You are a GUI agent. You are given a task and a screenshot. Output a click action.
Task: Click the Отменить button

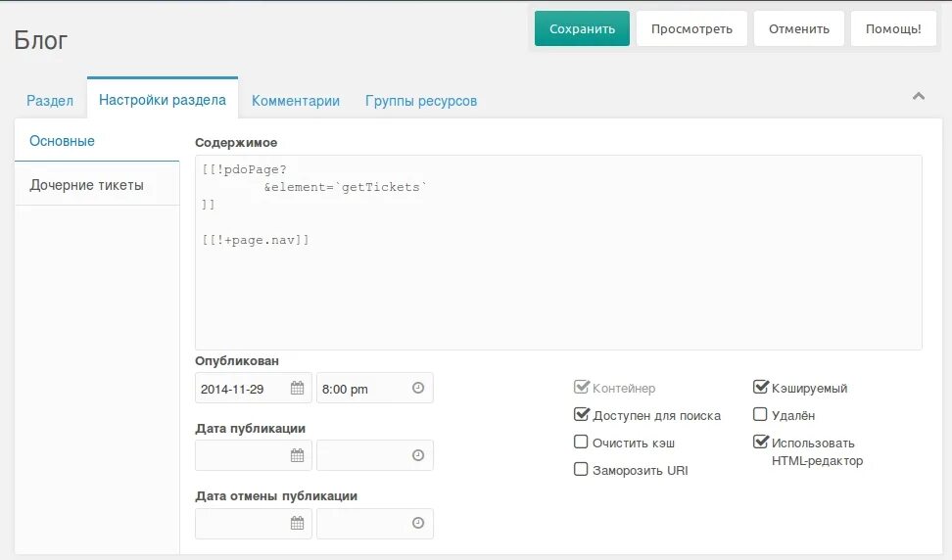point(799,28)
